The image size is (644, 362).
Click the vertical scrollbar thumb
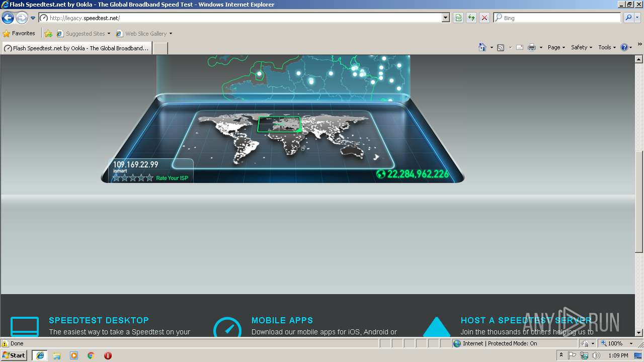pos(639,201)
